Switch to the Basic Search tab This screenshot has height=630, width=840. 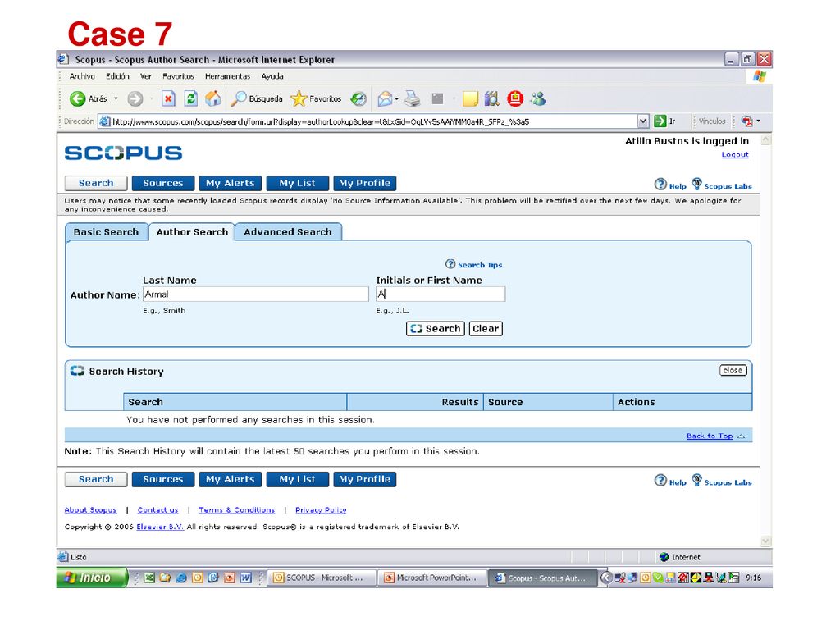click(106, 232)
